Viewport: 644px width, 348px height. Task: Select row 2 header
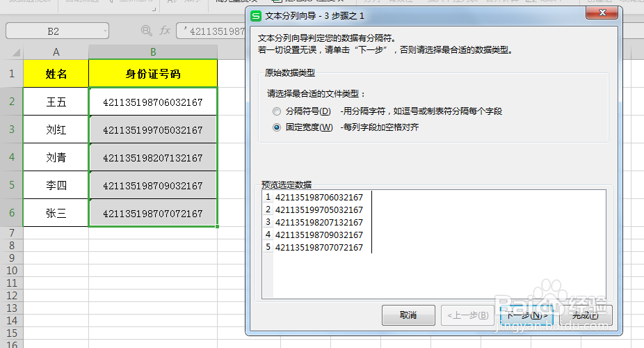click(12, 102)
